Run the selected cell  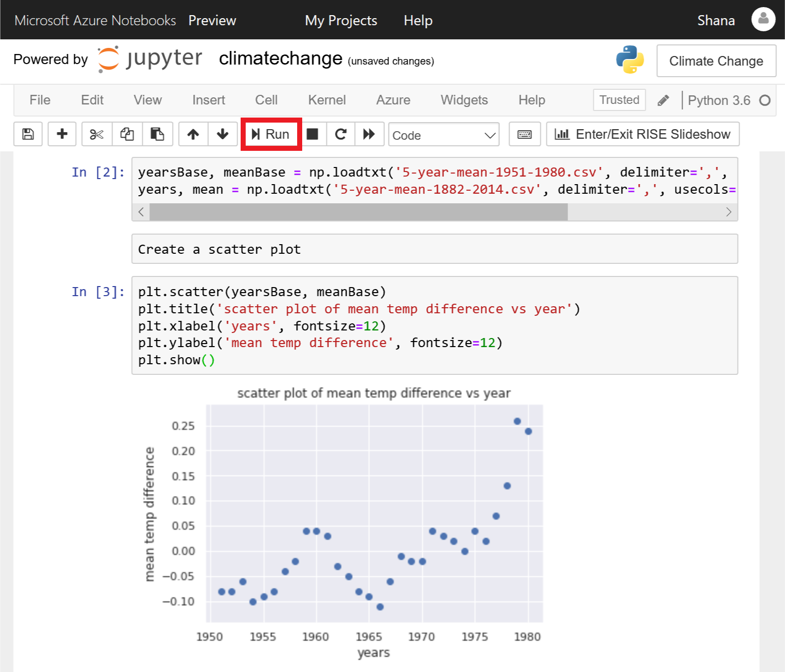point(271,134)
